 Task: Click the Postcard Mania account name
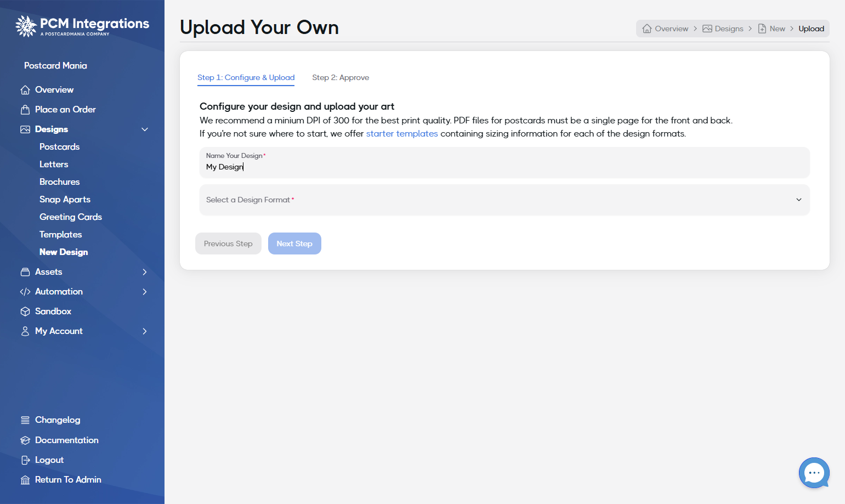55,66
